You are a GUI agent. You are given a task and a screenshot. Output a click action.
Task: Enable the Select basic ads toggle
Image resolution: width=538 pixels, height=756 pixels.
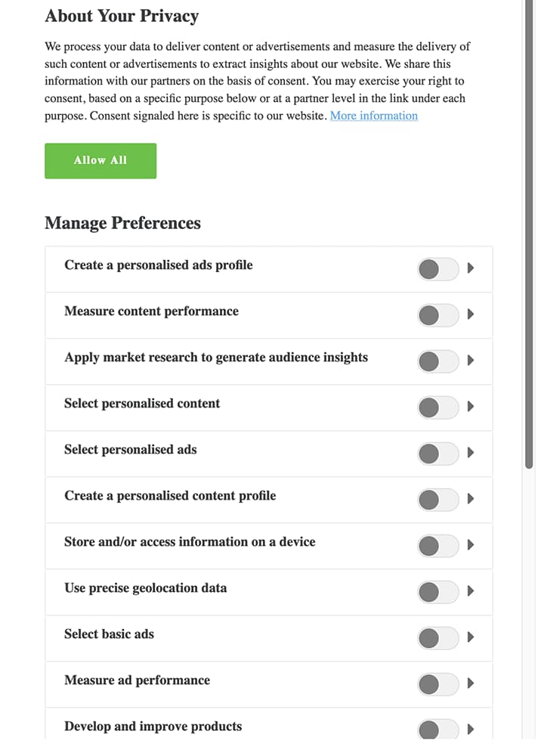439,638
